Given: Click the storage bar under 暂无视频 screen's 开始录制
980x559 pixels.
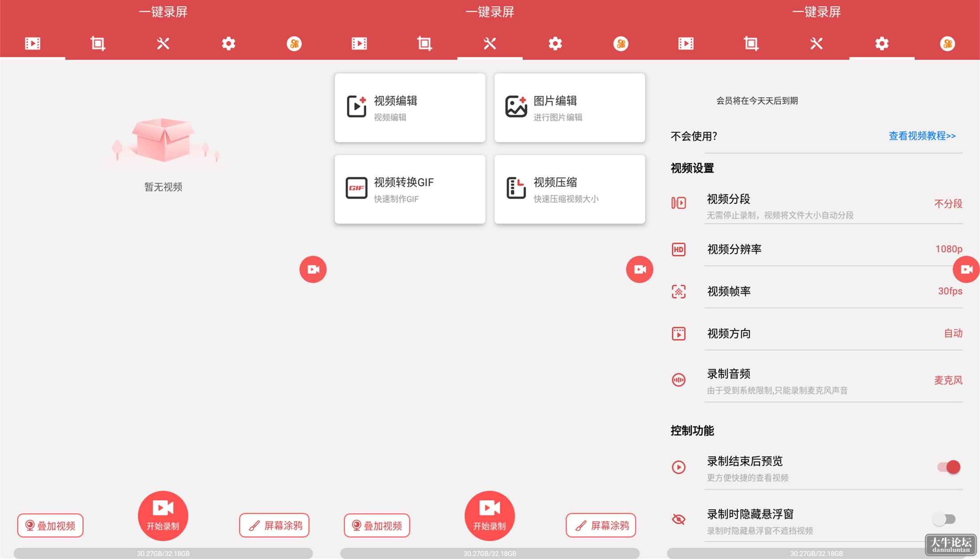Looking at the screenshot, I should 163,553.
